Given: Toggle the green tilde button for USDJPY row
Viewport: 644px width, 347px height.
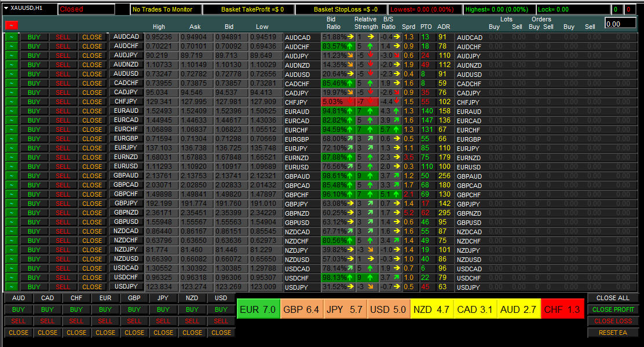Looking at the screenshot, I should (x=12, y=287).
